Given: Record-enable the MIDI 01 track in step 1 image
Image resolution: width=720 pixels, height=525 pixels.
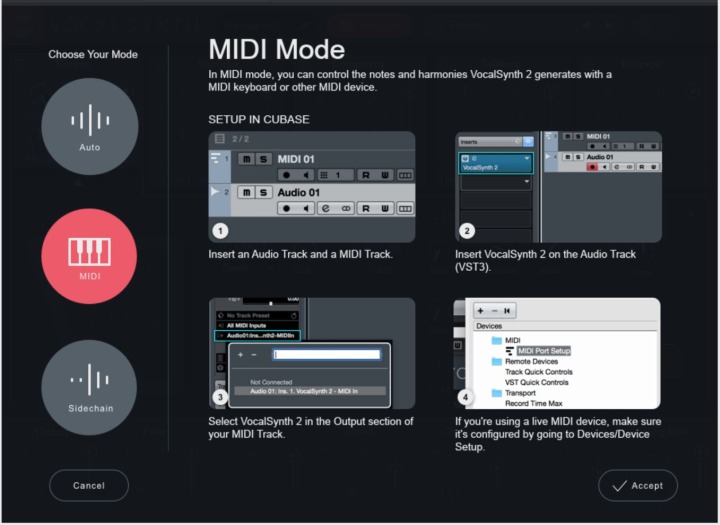Looking at the screenshot, I should click(287, 175).
